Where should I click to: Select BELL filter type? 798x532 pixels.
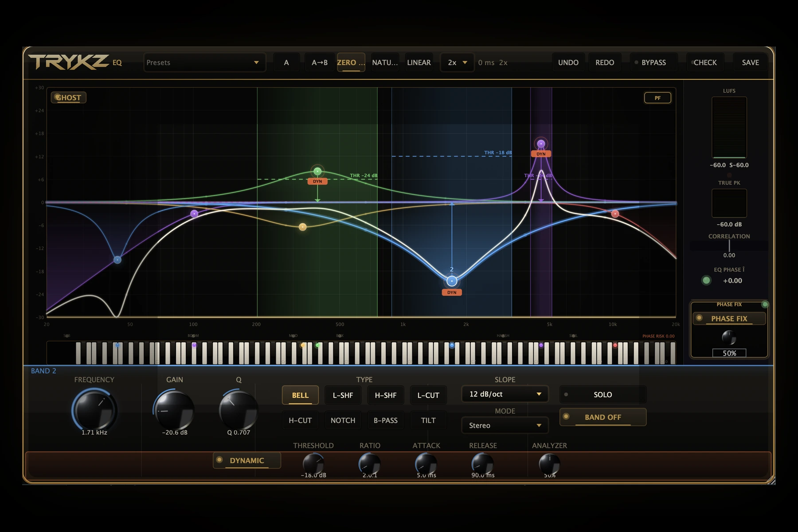pos(300,395)
